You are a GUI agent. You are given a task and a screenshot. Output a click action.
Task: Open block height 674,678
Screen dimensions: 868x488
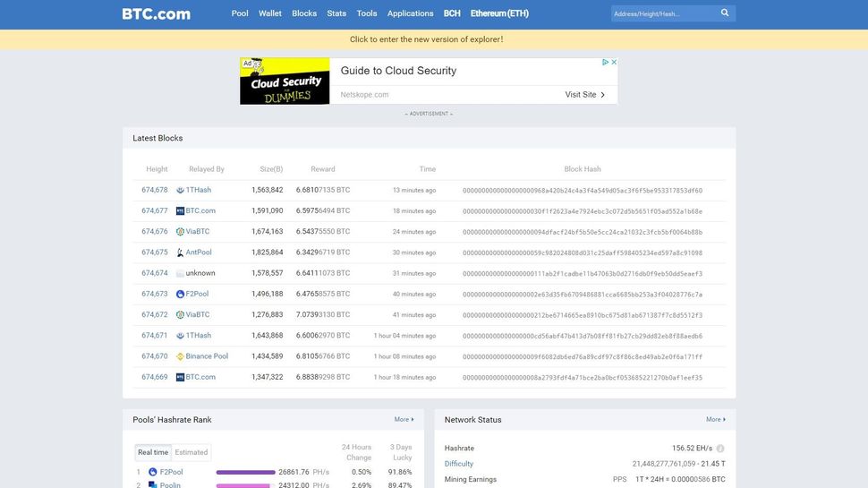tap(155, 190)
